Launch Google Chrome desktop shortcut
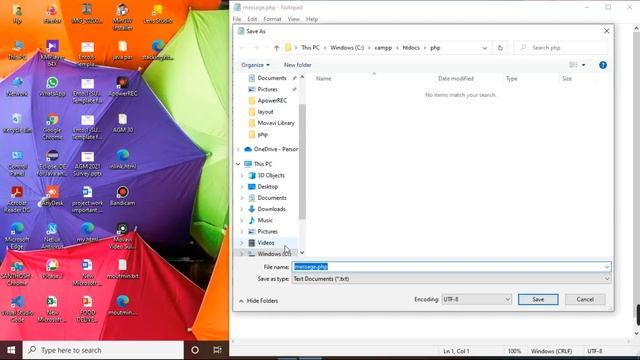 pyautogui.click(x=52, y=127)
